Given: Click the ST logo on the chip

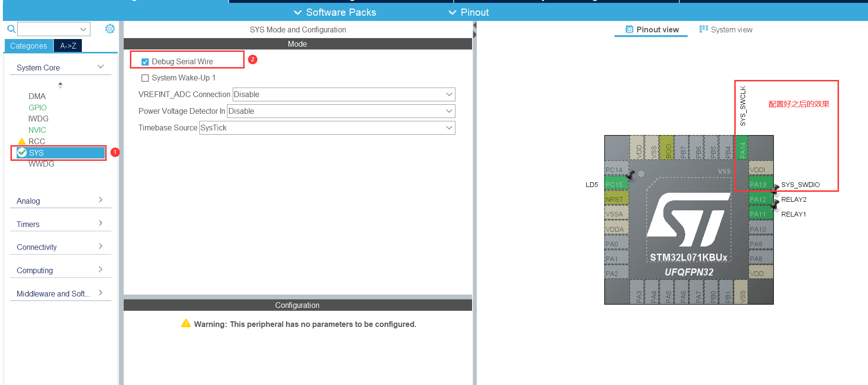Looking at the screenshot, I should coord(688,219).
